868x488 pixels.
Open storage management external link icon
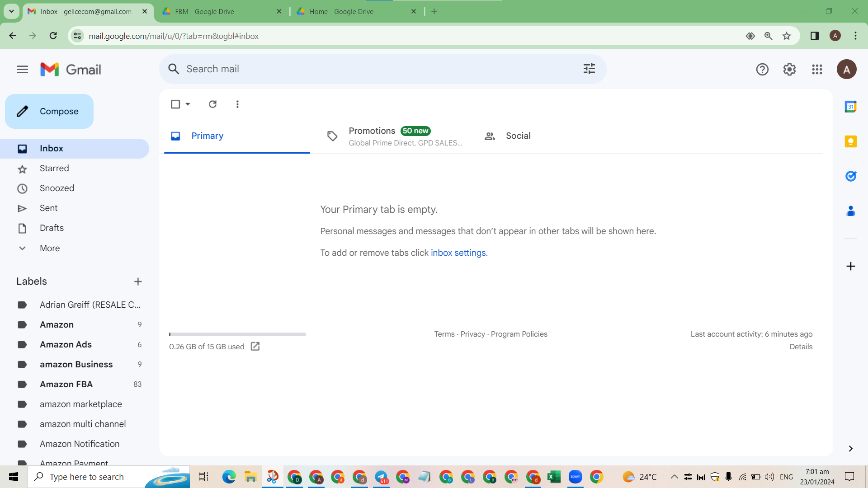coord(255,346)
